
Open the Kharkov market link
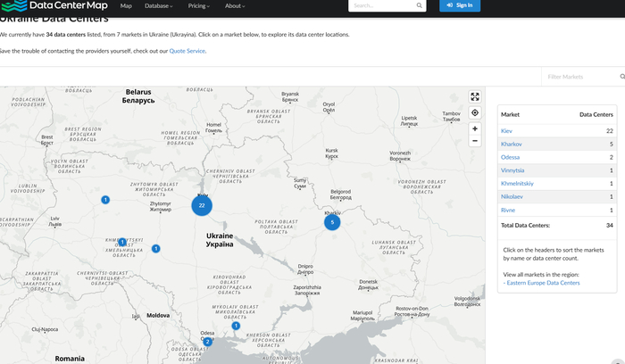(512, 144)
